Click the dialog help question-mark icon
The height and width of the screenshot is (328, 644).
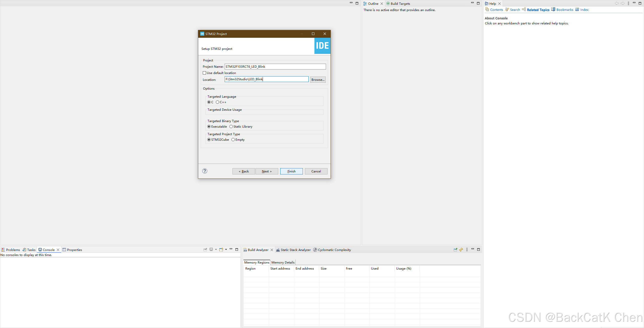coord(205,171)
